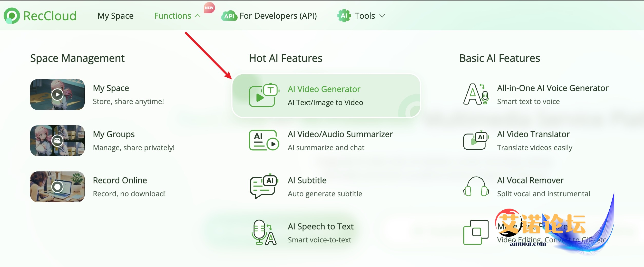644x267 pixels.
Task: Click the RecCloud logo icon
Action: tap(12, 16)
